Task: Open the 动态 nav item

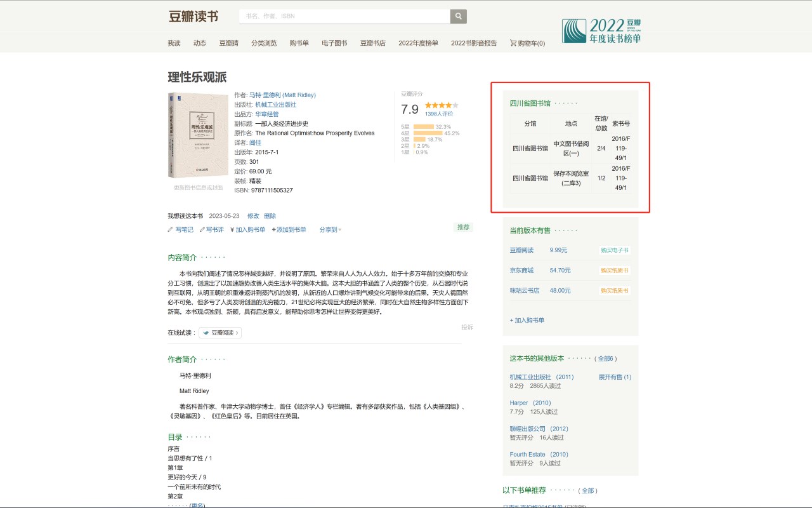Action: point(200,43)
